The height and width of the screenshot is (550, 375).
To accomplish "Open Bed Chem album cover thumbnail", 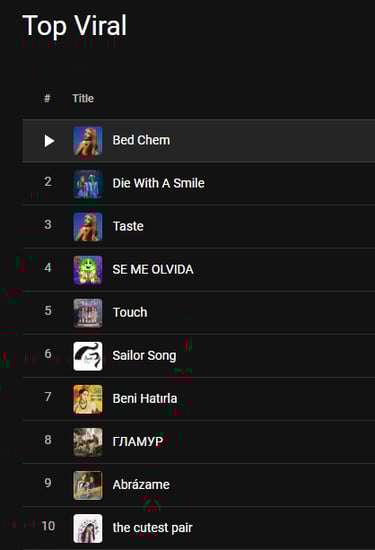I will click(88, 141).
